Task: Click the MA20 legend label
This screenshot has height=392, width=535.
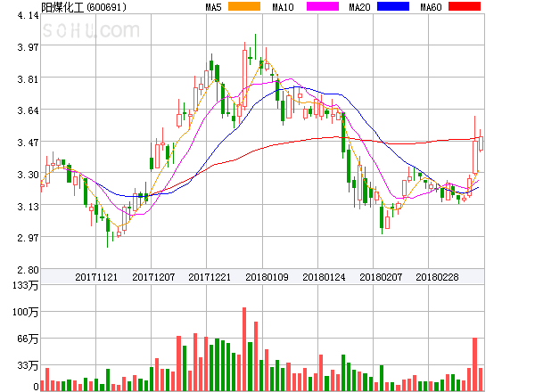Action: click(x=359, y=7)
